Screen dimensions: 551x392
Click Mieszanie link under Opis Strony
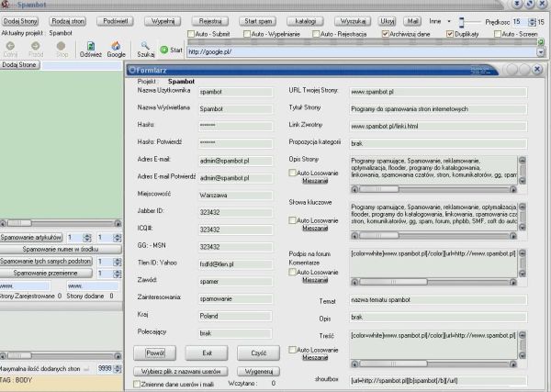(x=315, y=181)
